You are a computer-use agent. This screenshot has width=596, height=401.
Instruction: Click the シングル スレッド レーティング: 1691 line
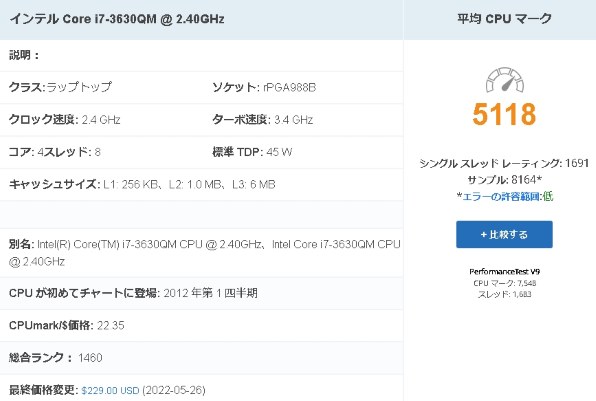(x=504, y=163)
